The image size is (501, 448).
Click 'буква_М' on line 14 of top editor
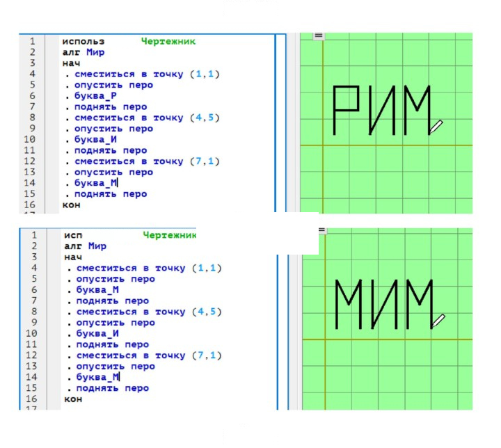95,183
